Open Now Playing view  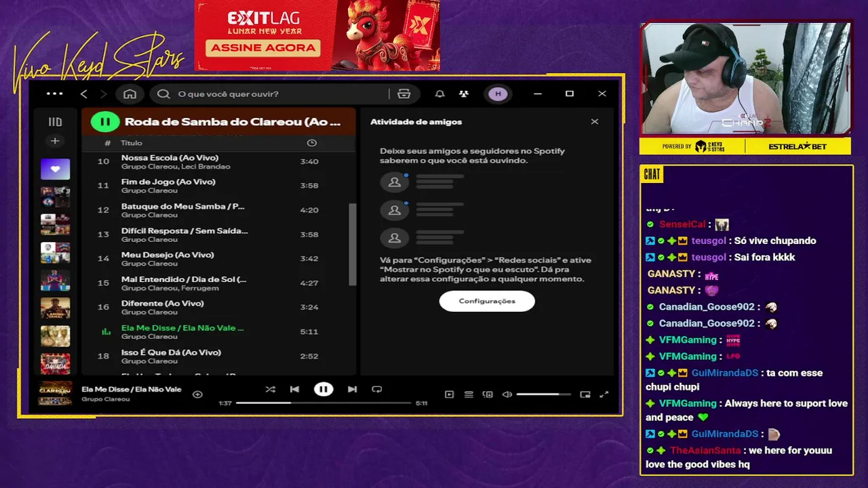[x=449, y=394]
